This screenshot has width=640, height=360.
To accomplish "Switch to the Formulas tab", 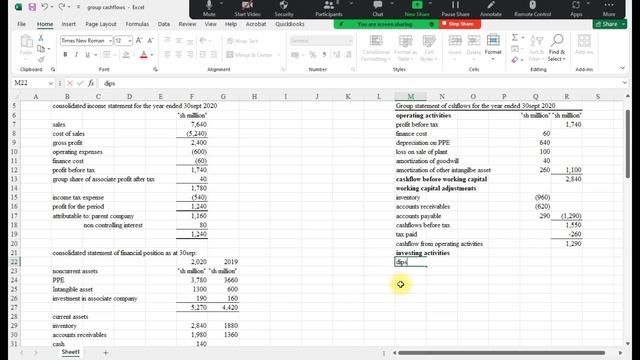I will (x=137, y=24).
